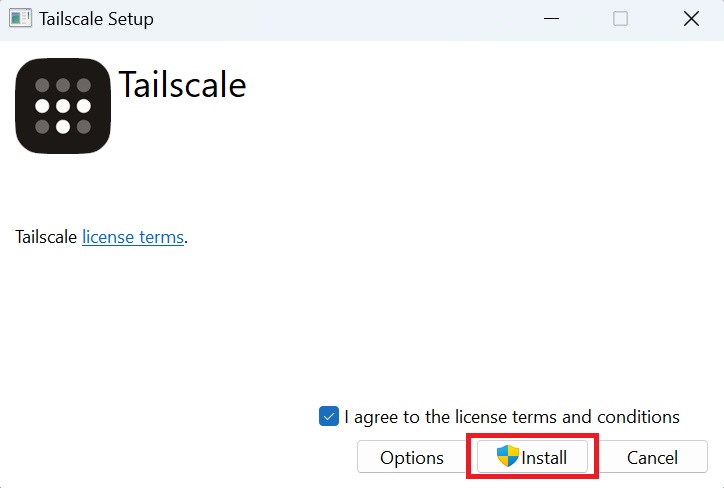Click the Tailscale dotted logo icon
724x490 pixels.
click(63, 106)
